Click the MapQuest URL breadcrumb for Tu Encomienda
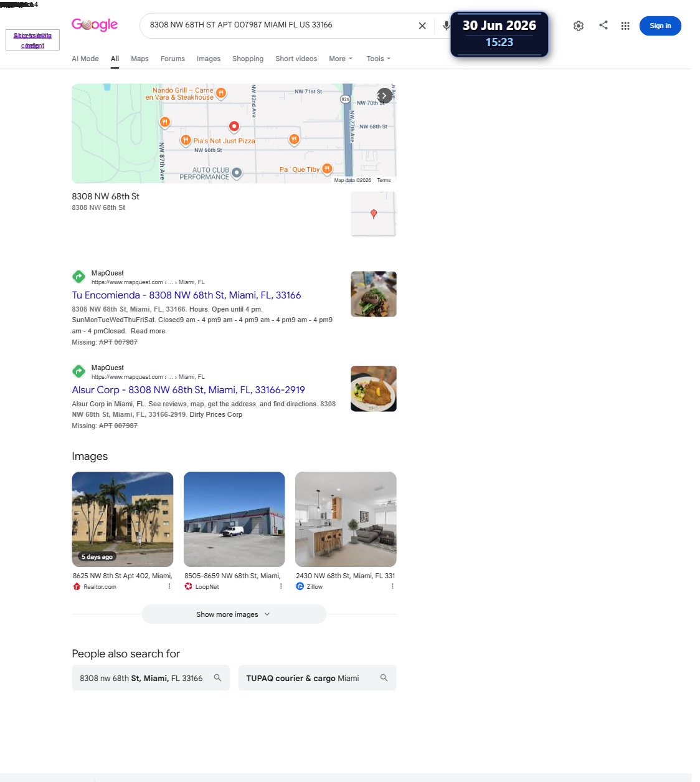 [148, 282]
